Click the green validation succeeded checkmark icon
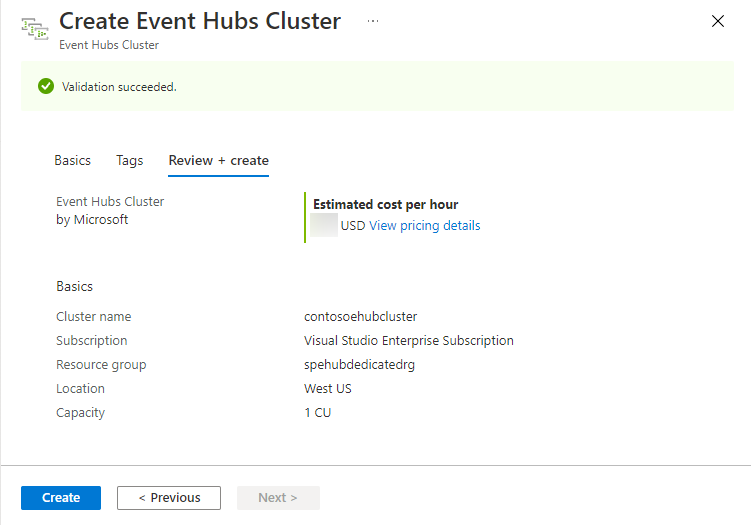The image size is (751, 525). pyautogui.click(x=45, y=87)
